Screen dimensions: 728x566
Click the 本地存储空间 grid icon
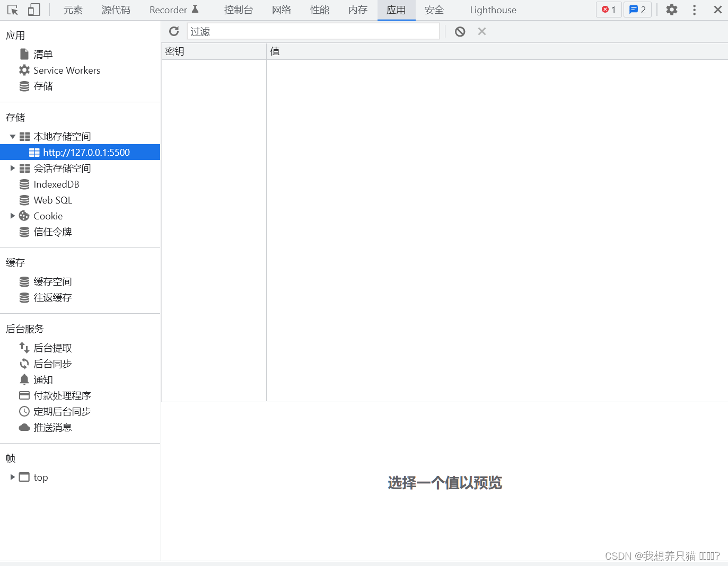click(x=25, y=136)
